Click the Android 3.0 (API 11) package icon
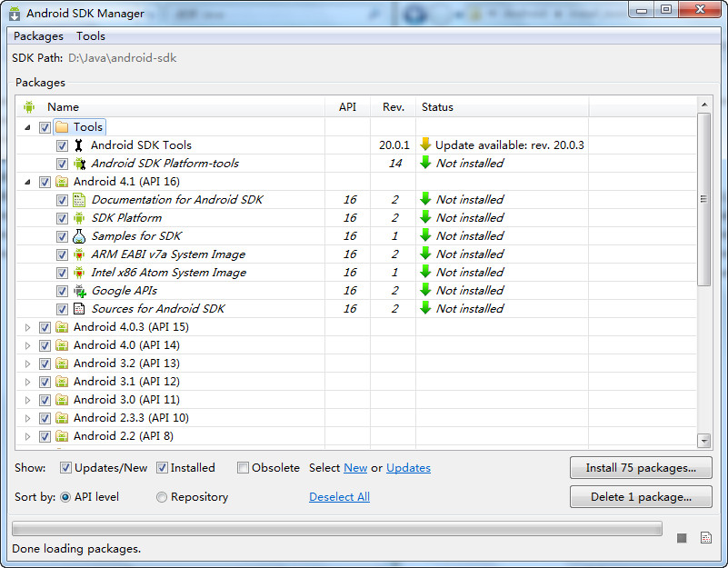 click(x=62, y=400)
